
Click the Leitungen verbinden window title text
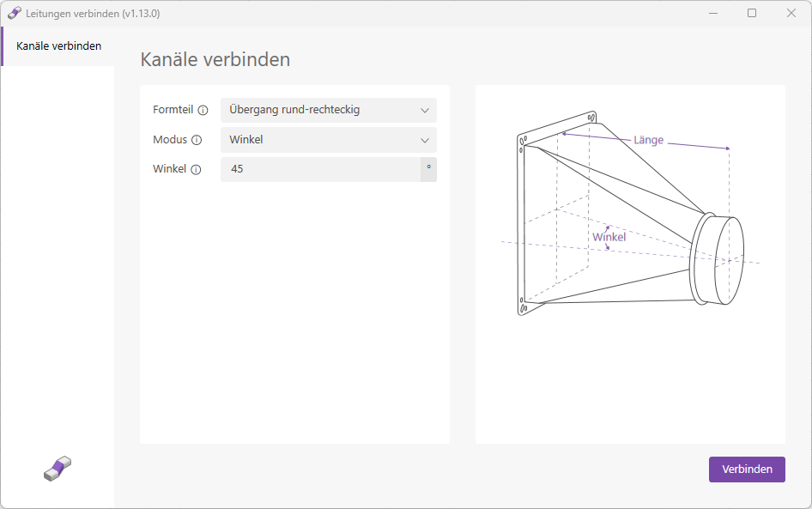(x=93, y=14)
